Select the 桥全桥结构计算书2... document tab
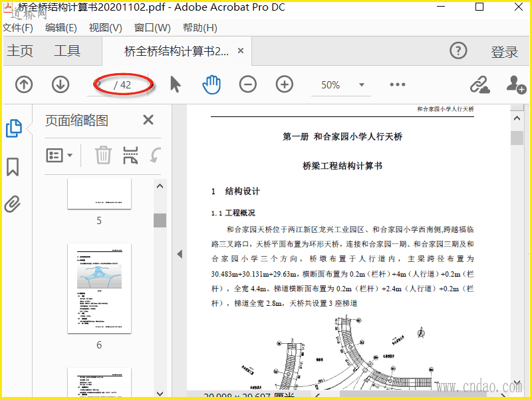 tap(176, 51)
